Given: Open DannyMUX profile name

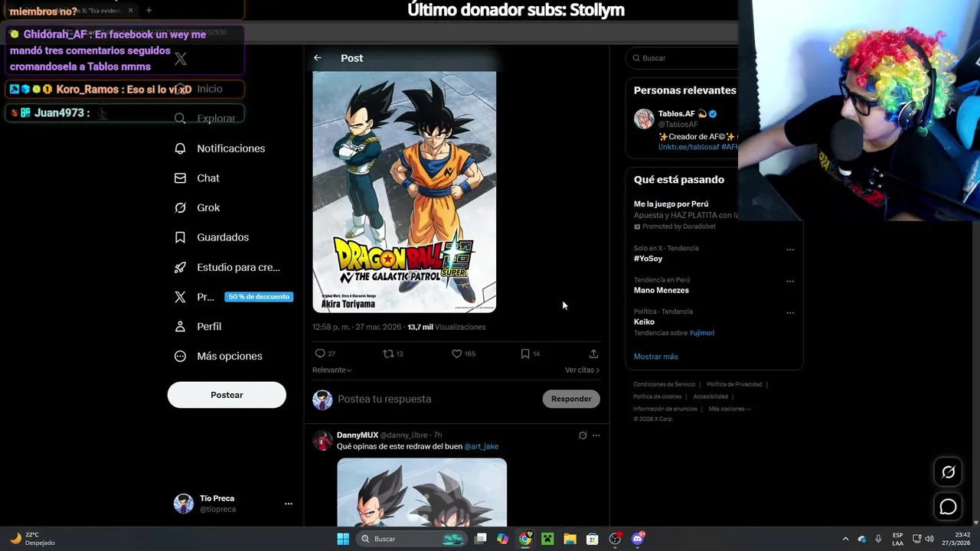Looking at the screenshot, I should pyautogui.click(x=358, y=435).
